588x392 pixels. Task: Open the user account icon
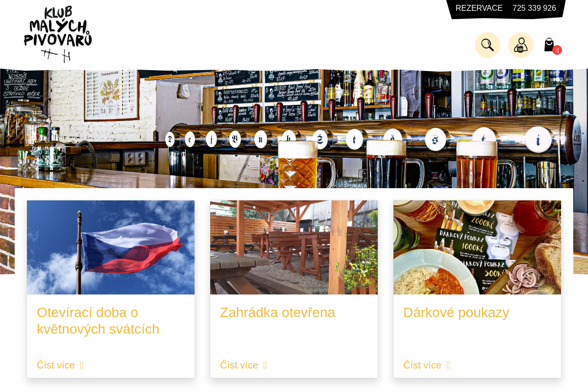tap(521, 45)
